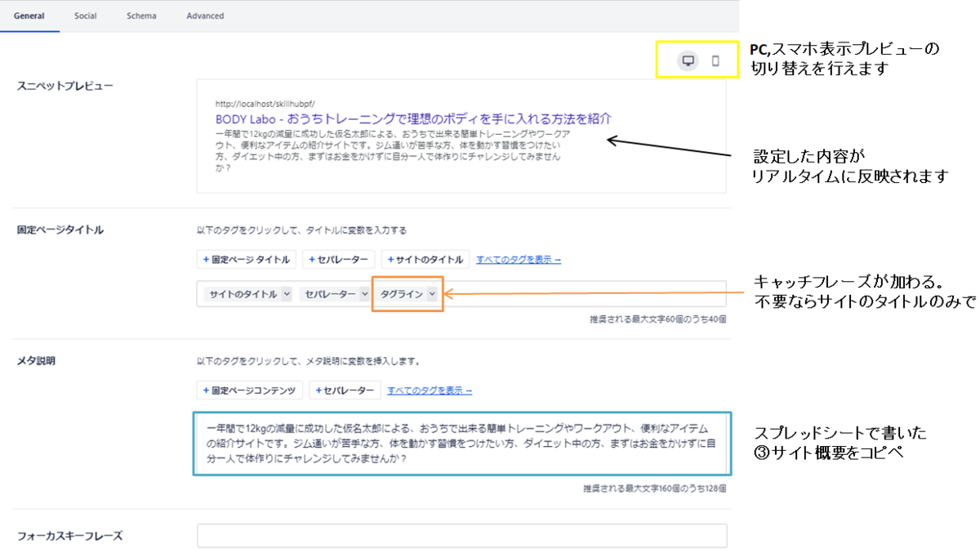Click the focus keyphrase input field
This screenshot has width=980, height=553.
(x=461, y=536)
